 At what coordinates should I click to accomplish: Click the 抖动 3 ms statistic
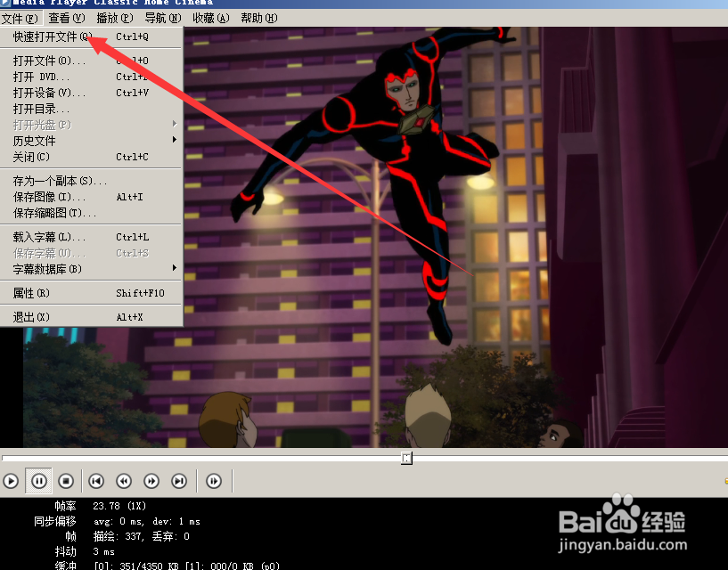(85, 551)
